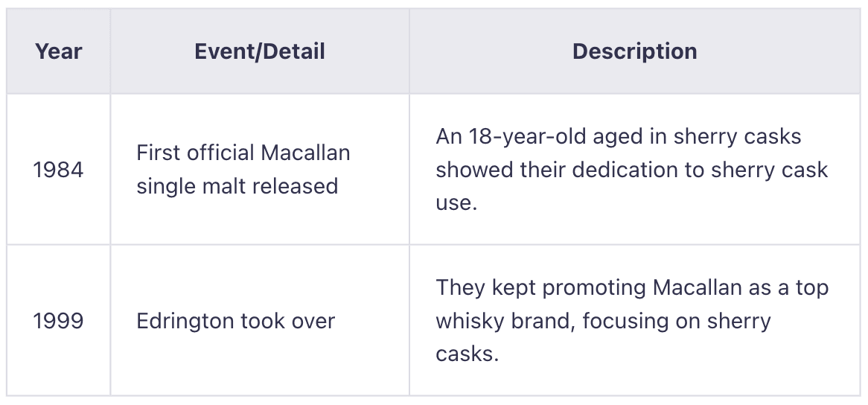Click the text "focusing on sherry"
The height and width of the screenshot is (405, 868).
(x=677, y=321)
